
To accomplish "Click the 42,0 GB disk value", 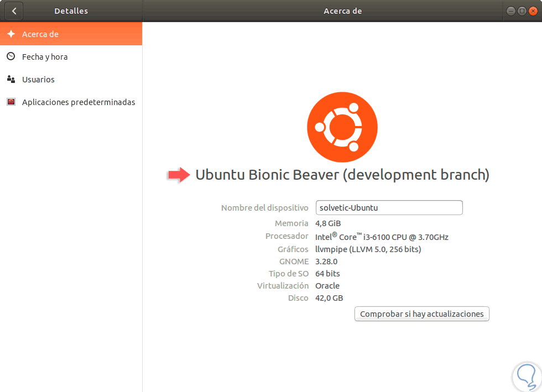I will coord(329,298).
